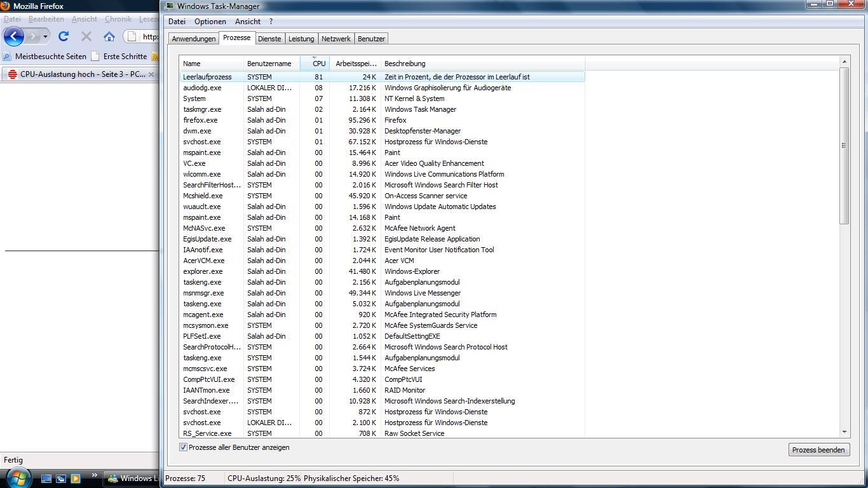Select the VC.exe Acer Video row

tap(382, 163)
